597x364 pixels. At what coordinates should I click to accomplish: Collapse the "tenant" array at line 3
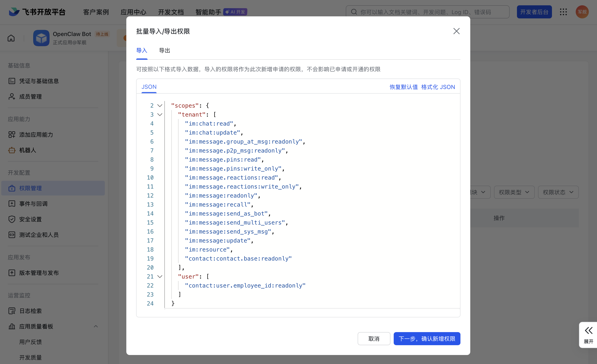tap(160, 115)
